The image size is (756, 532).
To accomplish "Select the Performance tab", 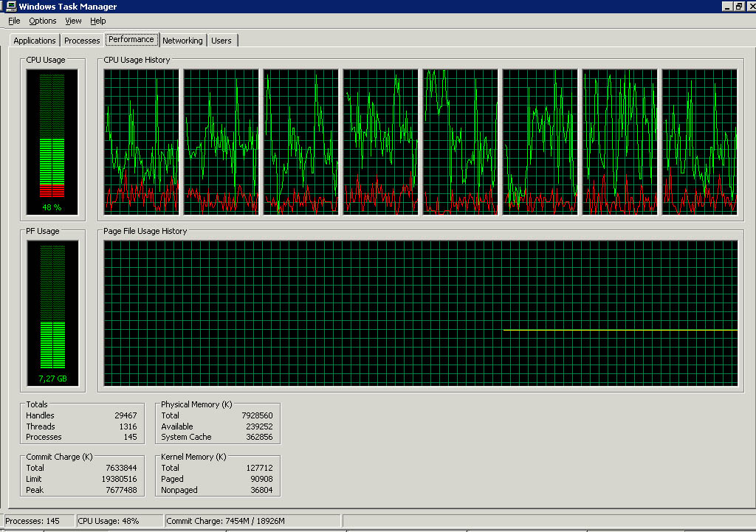I will point(131,39).
